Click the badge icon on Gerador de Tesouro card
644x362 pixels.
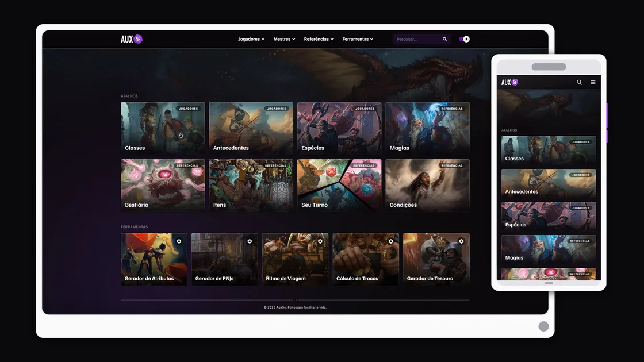click(x=461, y=241)
